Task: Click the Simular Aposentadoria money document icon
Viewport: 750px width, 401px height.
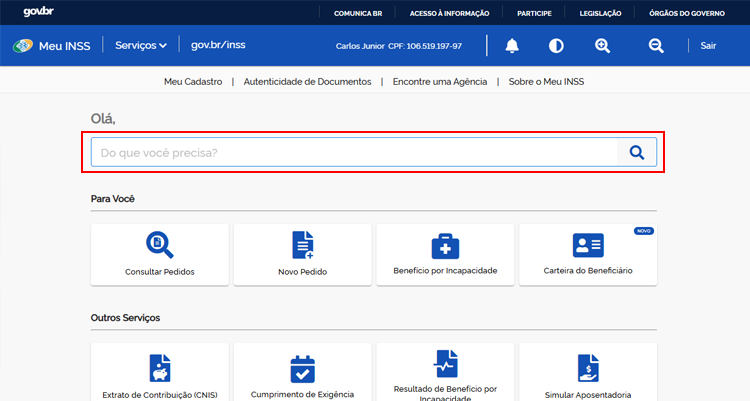Action: click(588, 368)
